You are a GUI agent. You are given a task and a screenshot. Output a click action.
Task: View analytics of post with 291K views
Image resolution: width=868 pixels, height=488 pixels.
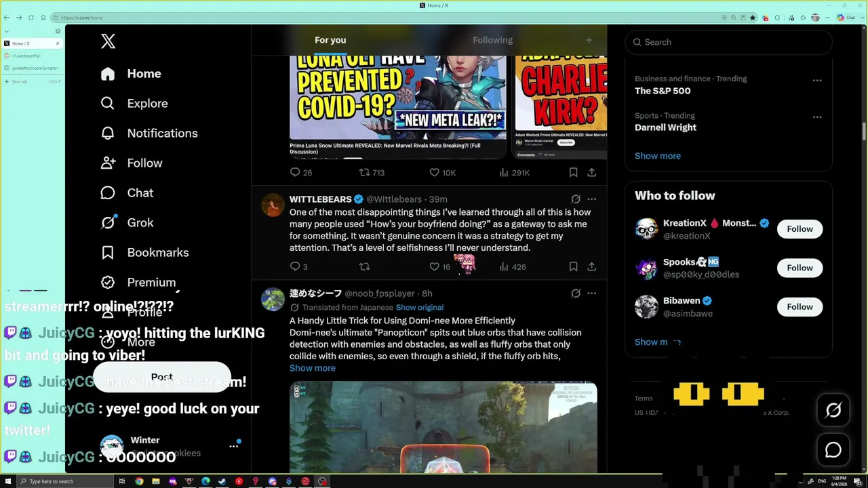point(514,173)
